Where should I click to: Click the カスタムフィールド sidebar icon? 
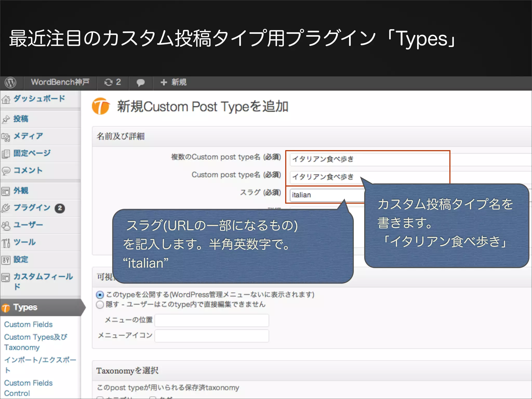click(x=6, y=277)
